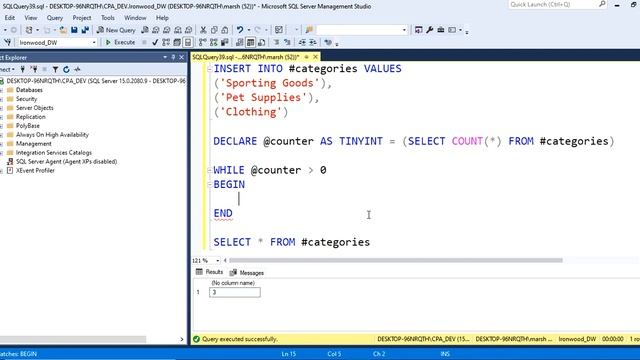Open the View menu
The image size is (640, 360).
click(31, 18)
